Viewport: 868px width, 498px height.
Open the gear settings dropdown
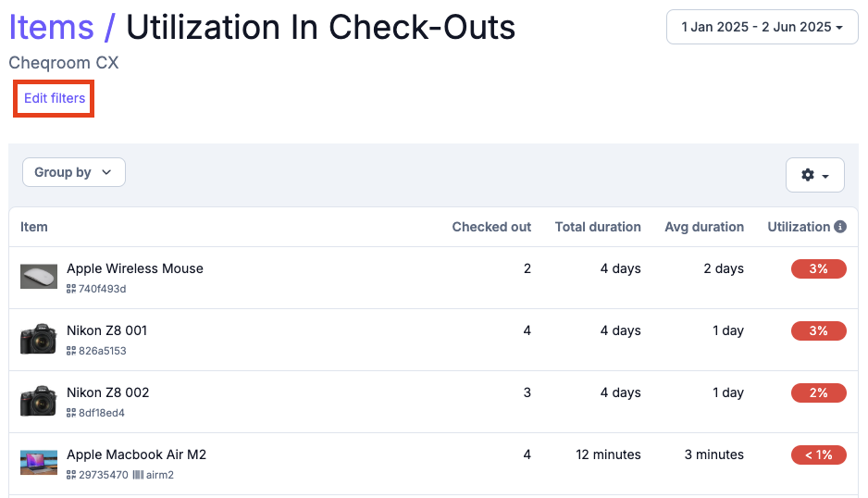815,175
